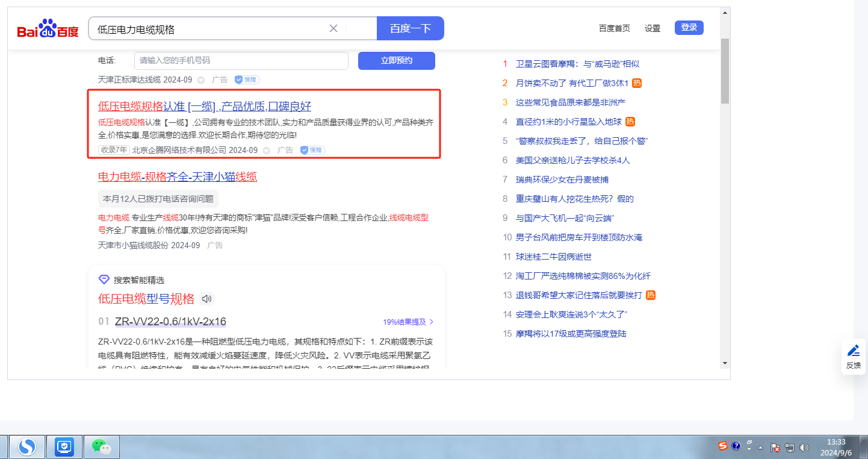Open hot search 卫星云图看摩羯：与“威马逊”相似
Image resolution: width=868 pixels, height=459 pixels.
pos(578,64)
